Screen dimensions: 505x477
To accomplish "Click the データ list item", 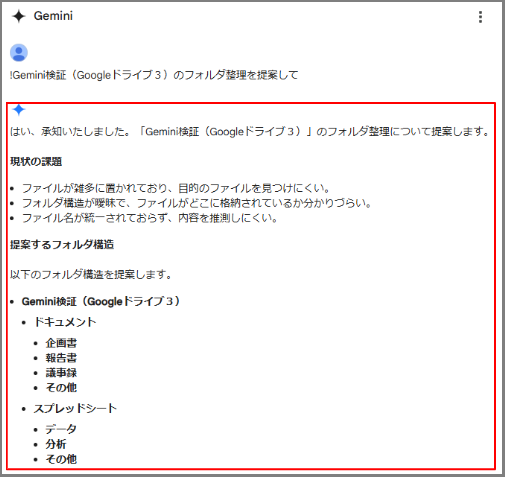I will pos(61,429).
